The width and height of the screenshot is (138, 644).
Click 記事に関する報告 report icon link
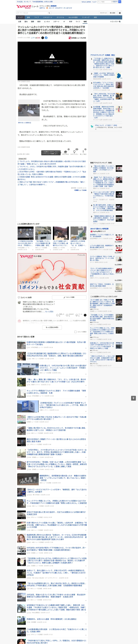click(x=24, y=154)
